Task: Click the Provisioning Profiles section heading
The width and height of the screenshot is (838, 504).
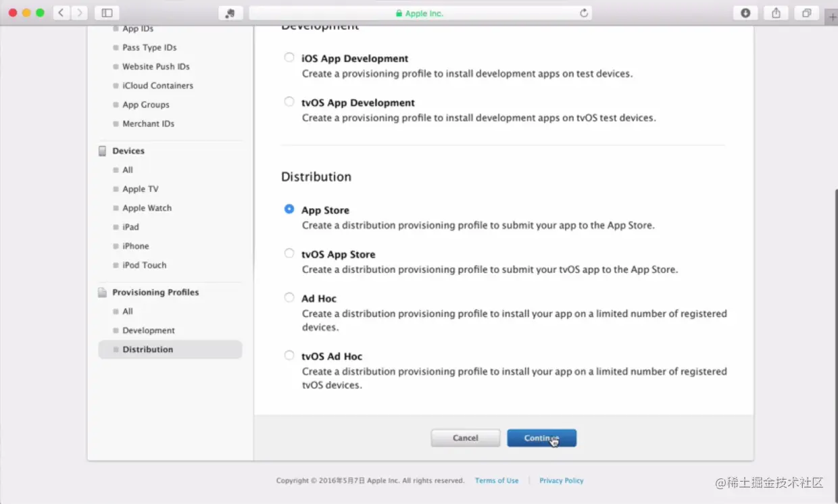Action: click(x=155, y=293)
